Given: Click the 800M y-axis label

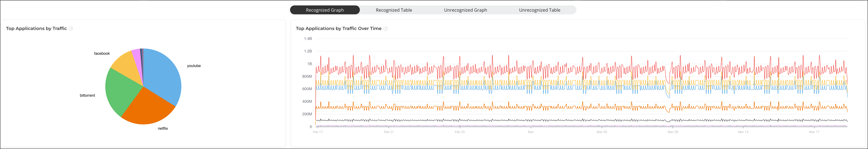Looking at the screenshot, I should pos(307,76).
